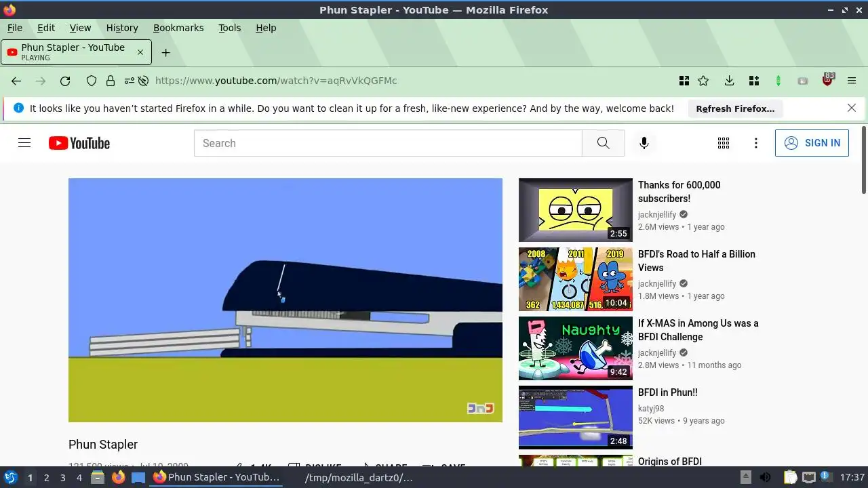
Task: Open BFDI's Road to Half a Billion Views
Action: (696, 261)
